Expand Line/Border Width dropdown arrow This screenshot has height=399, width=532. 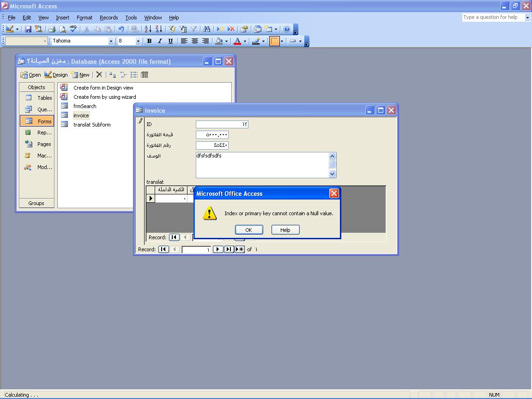pyautogui.click(x=300, y=41)
